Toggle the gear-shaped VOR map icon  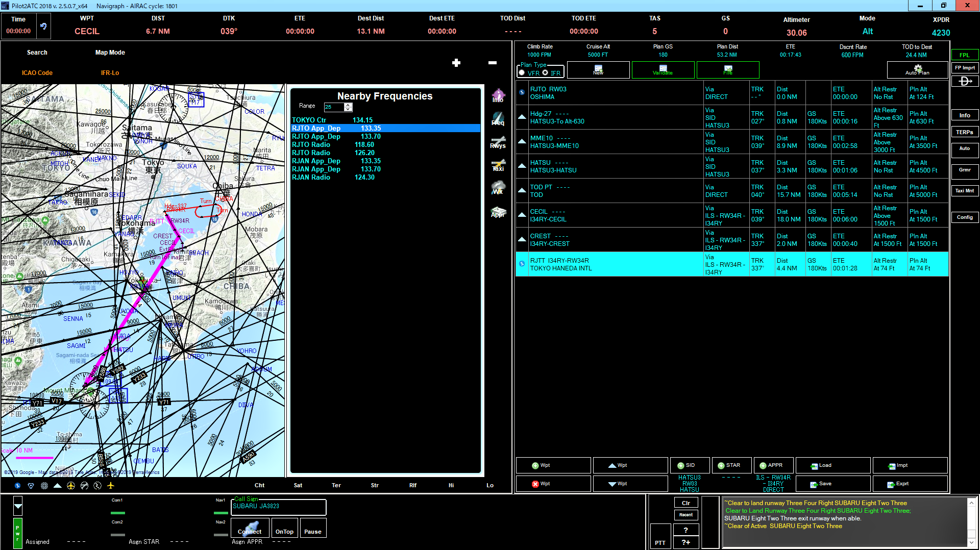tap(44, 486)
